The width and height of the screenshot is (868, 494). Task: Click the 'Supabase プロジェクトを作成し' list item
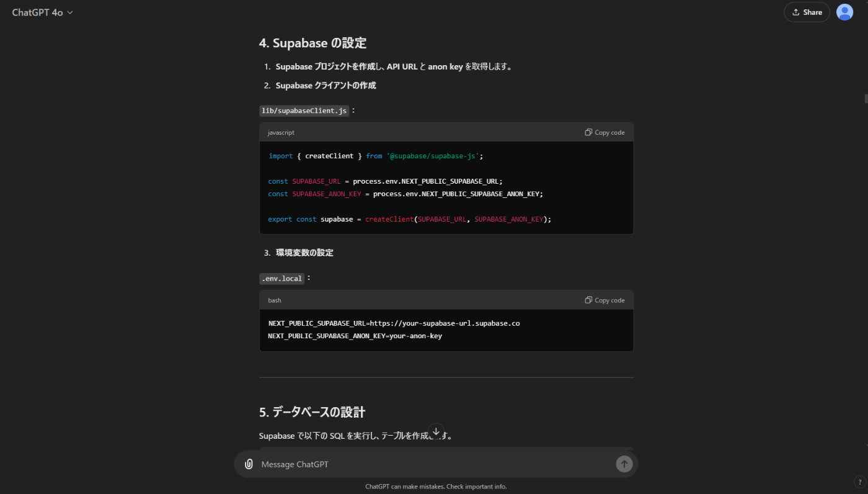[394, 66]
